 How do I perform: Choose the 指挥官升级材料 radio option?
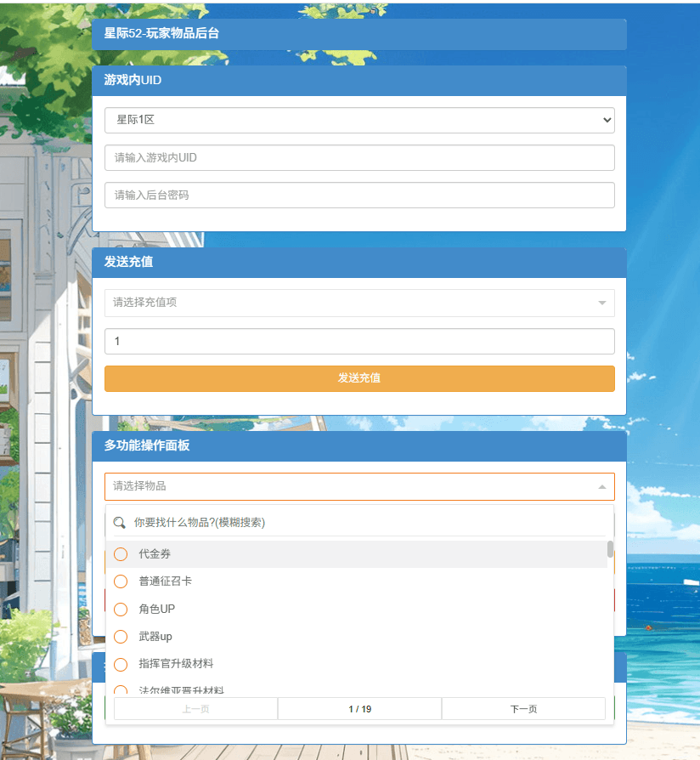[121, 664]
